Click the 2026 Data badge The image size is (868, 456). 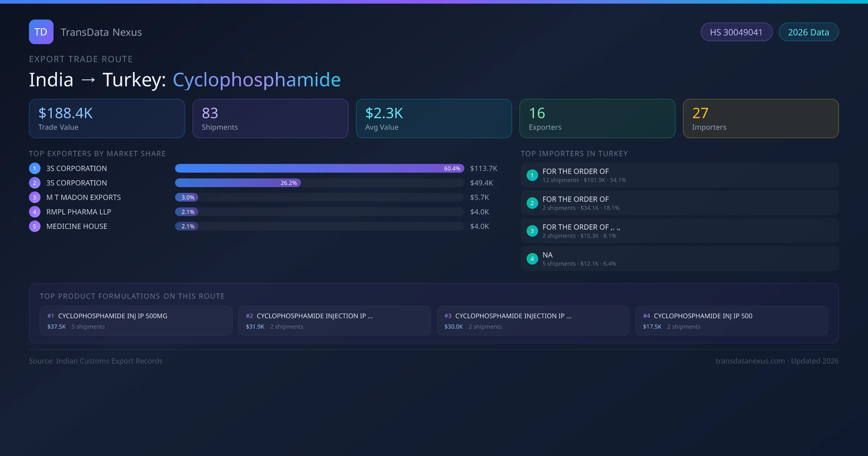click(808, 32)
